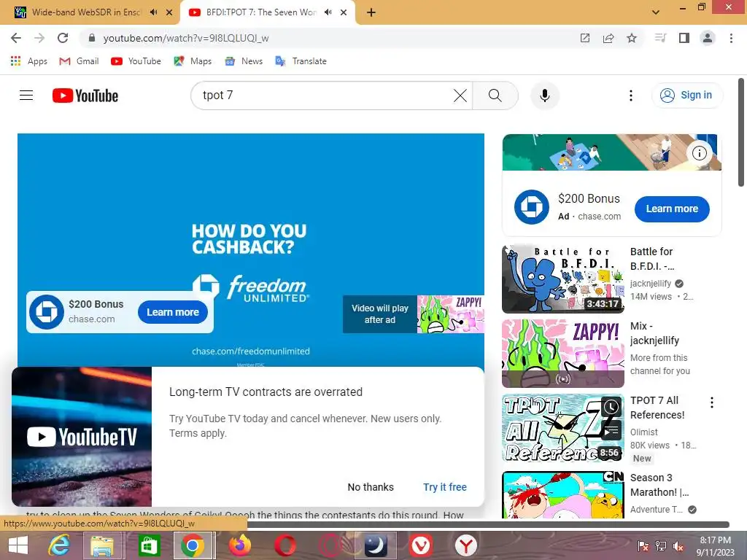Screen dimensions: 747x560
Task: Open Apps bookmark
Action: click(28, 61)
